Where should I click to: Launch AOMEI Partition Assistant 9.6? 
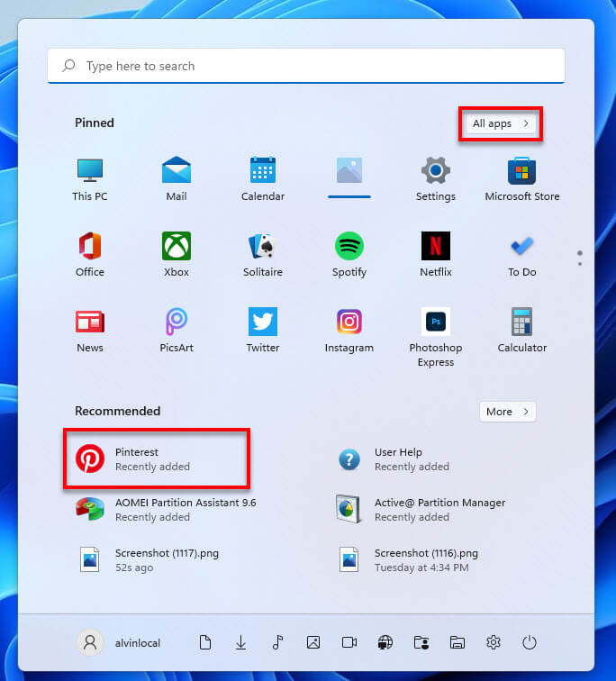(x=166, y=510)
